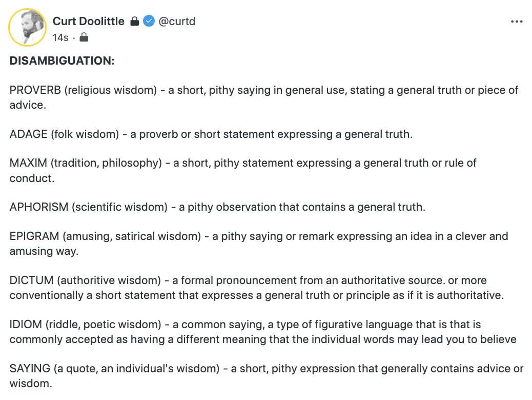Image resolution: width=532 pixels, height=400 pixels.
Task: Open the post via the 14s timestamp
Action: tap(60, 37)
